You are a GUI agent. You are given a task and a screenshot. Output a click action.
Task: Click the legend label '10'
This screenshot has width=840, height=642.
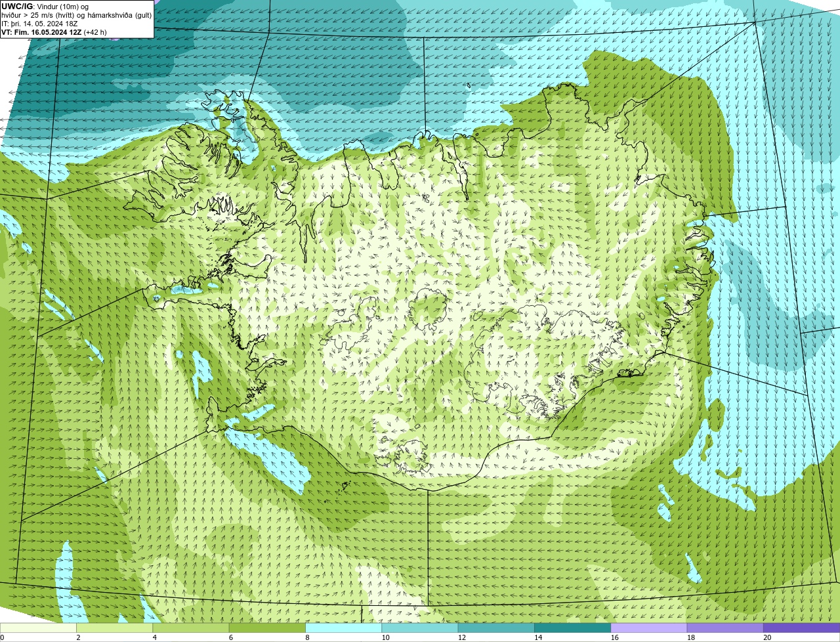(385, 637)
